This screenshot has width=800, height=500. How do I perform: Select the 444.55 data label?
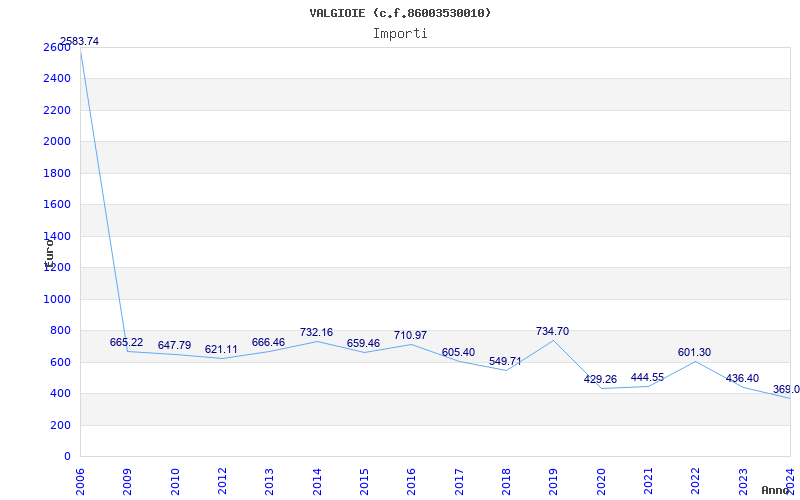pos(647,377)
